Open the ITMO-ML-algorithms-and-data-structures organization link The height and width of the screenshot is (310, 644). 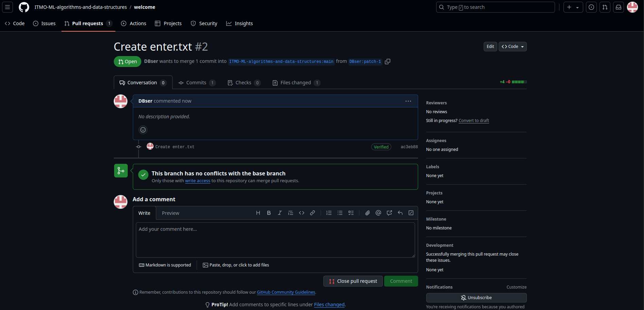pos(80,7)
